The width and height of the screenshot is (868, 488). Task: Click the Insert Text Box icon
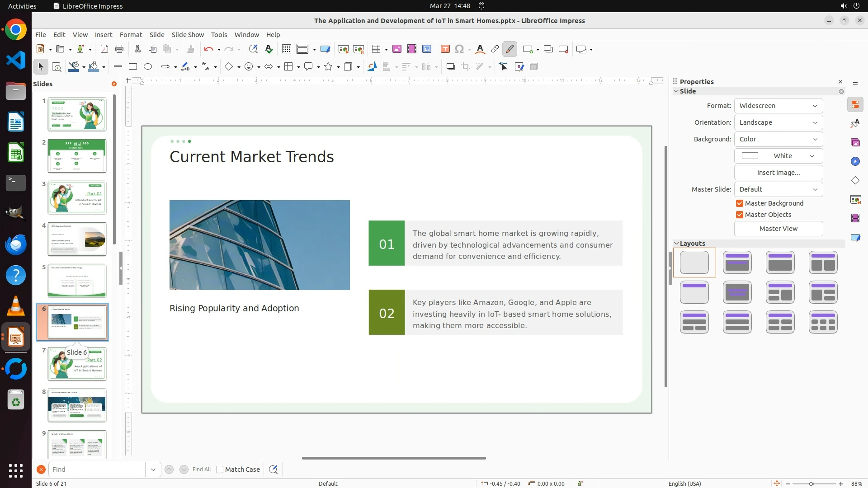[445, 49]
